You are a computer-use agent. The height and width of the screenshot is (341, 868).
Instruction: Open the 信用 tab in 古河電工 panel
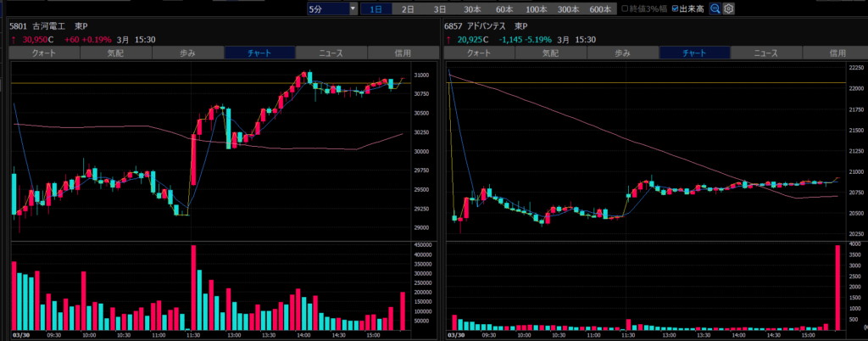403,53
